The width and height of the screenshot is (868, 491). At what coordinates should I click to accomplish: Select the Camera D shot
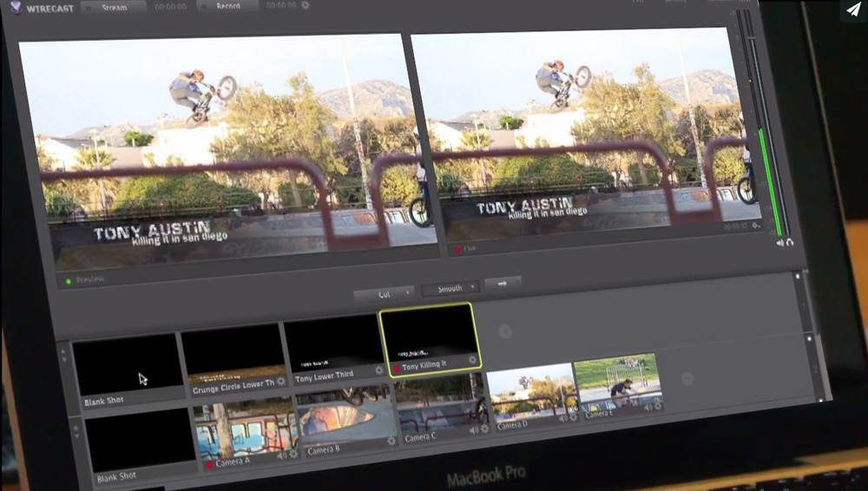point(533,397)
